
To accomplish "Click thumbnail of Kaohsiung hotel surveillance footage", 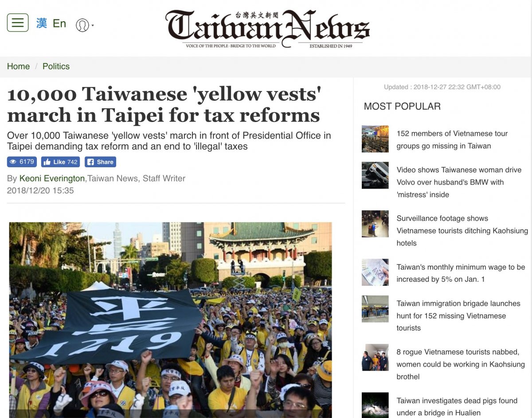I will click(x=375, y=224).
